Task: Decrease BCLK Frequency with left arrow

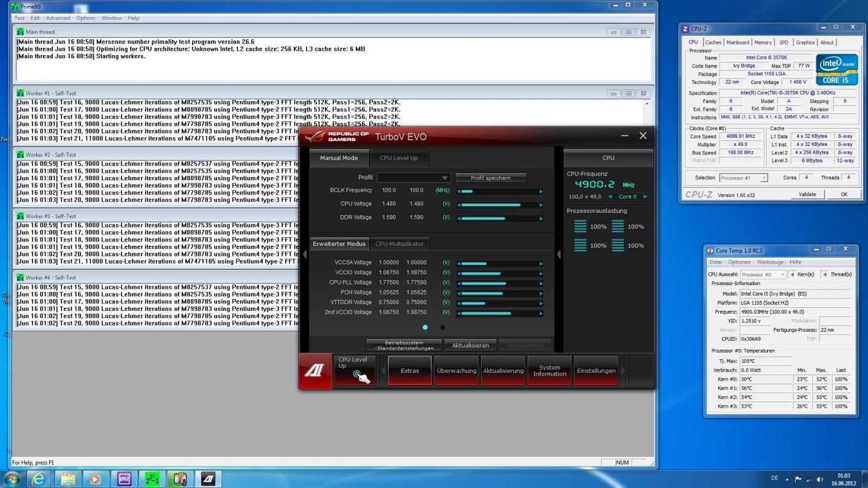Action: [459, 191]
